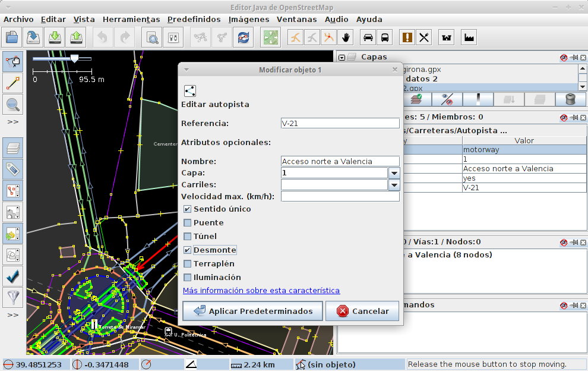Open the search objects magnifier tool
Screen dimensions: 588x371
(153, 37)
